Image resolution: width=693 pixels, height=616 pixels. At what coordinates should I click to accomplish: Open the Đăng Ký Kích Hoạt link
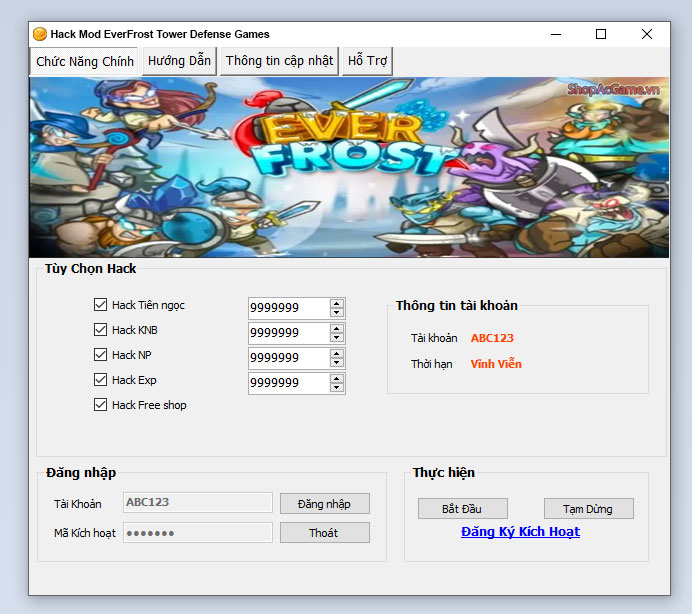(x=520, y=532)
